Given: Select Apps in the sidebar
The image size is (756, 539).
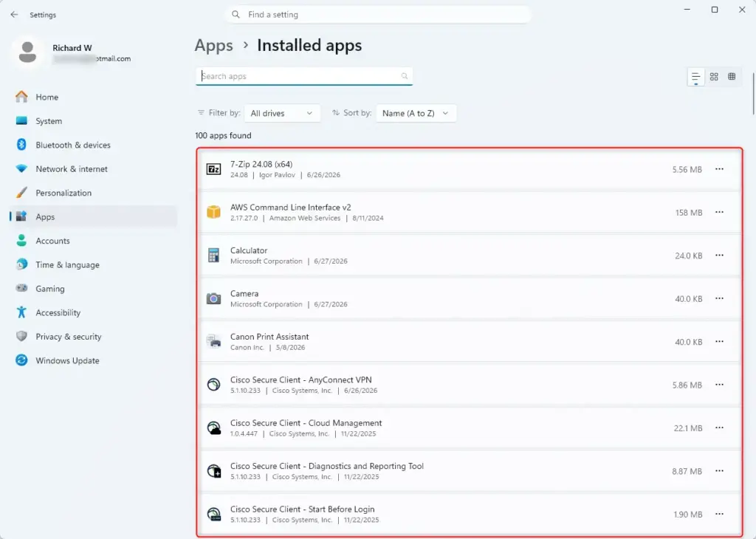Looking at the screenshot, I should coord(93,216).
